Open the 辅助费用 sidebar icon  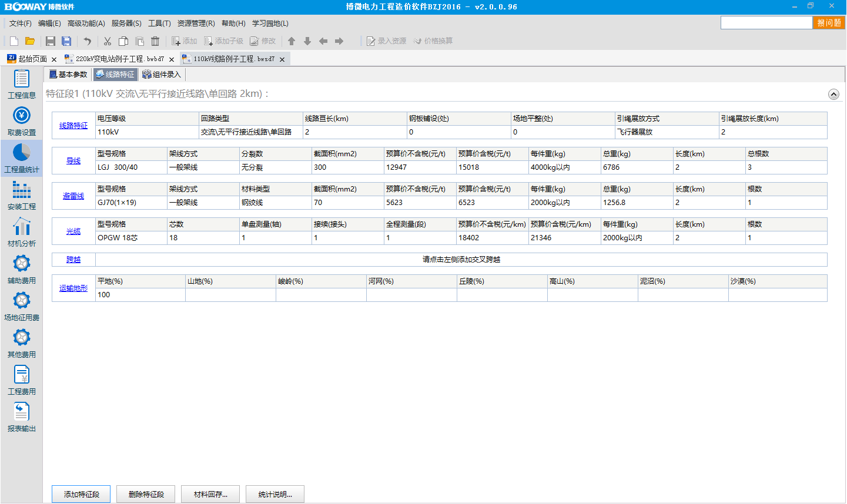[x=22, y=270]
